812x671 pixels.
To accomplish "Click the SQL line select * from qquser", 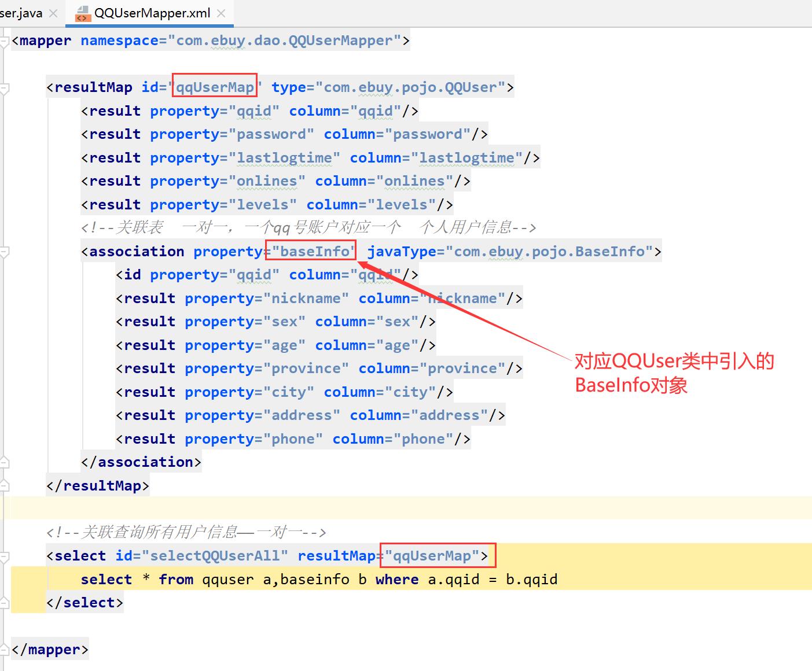I will click(x=319, y=579).
